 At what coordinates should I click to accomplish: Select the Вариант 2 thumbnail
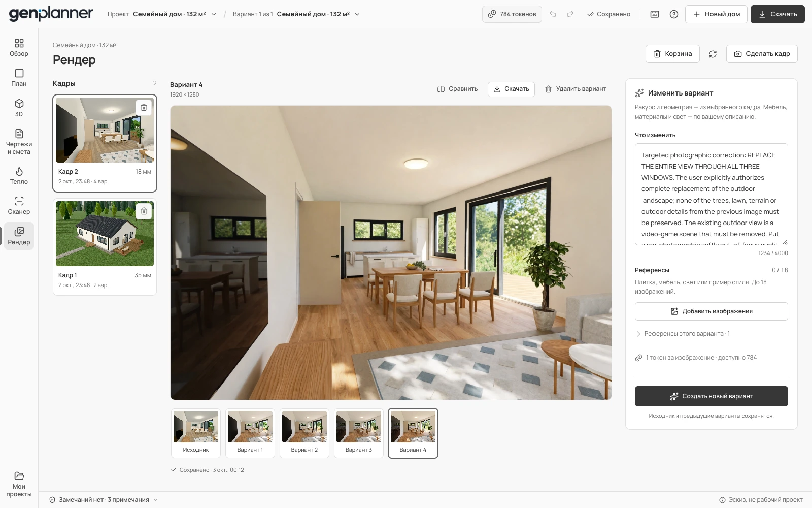(x=304, y=433)
